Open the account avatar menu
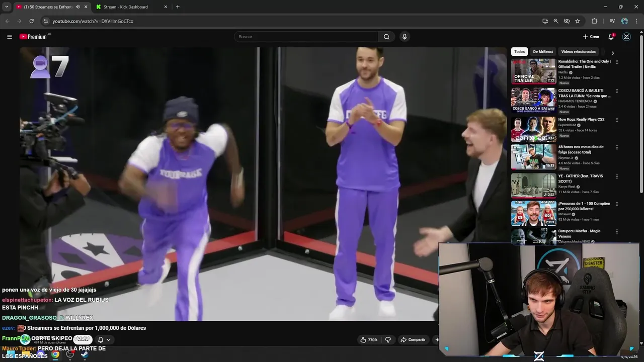The width and height of the screenshot is (644, 362). [626, 37]
